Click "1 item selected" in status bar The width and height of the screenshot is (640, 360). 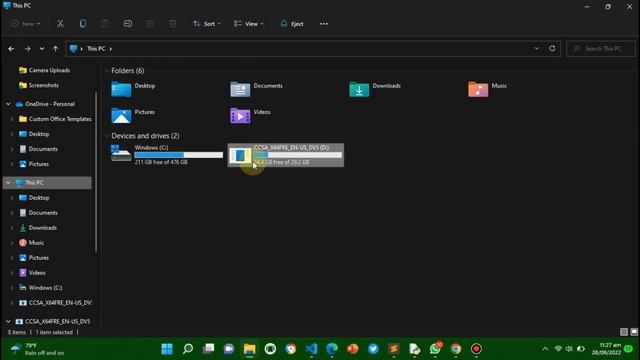pyautogui.click(x=54, y=332)
